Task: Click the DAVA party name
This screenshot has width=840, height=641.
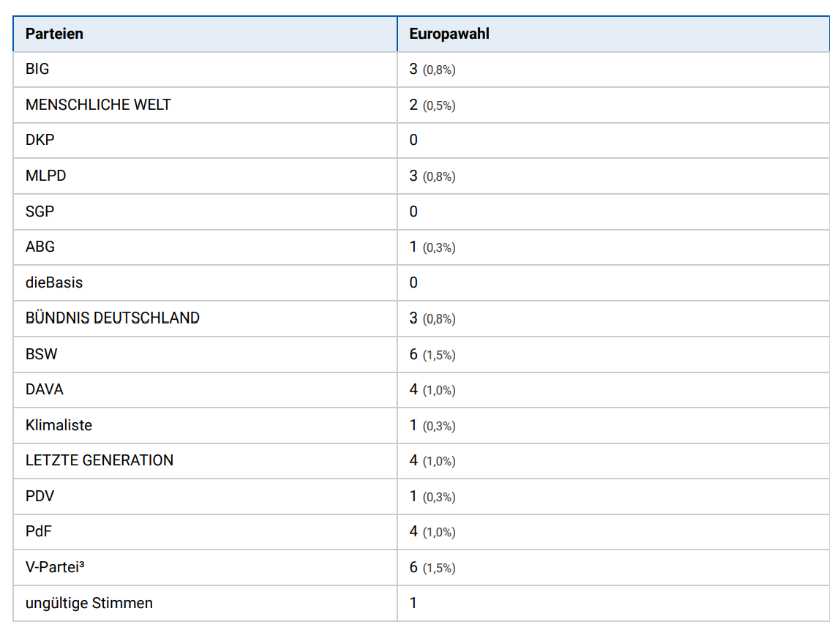Action: click(45, 389)
